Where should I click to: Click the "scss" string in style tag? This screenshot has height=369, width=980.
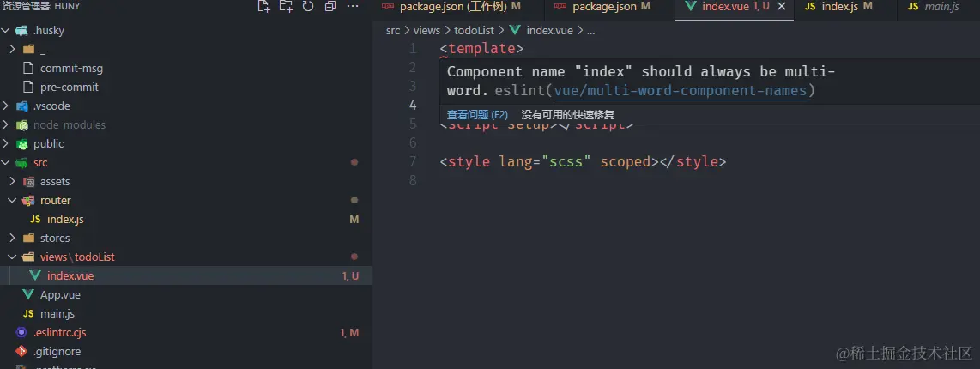[x=566, y=162]
